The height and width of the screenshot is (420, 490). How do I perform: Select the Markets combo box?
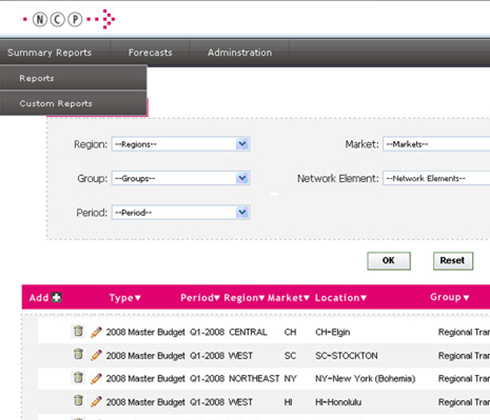(x=436, y=144)
